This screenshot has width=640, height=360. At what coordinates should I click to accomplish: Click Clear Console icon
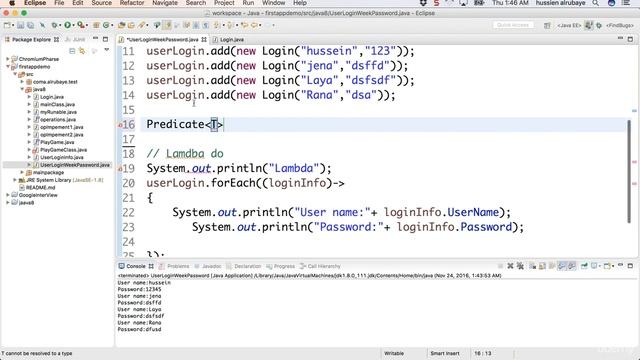click(533, 266)
